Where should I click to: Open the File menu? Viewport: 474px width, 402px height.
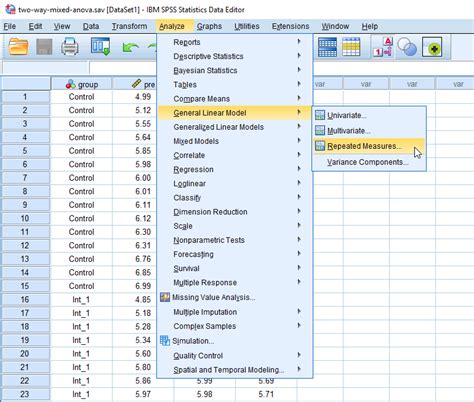10,26
